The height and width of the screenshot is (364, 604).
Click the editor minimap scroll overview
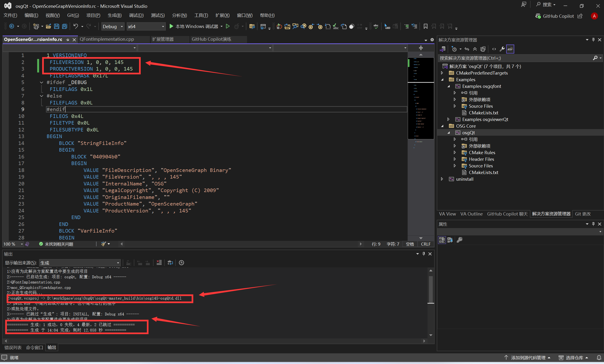[421, 98]
